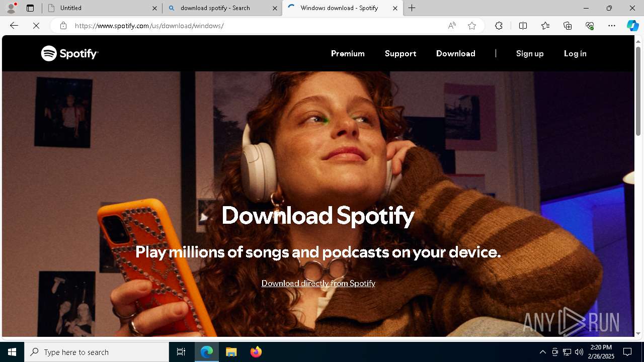This screenshot has width=644, height=362.
Task: Launch Firefox from taskbar
Action: pos(256,352)
